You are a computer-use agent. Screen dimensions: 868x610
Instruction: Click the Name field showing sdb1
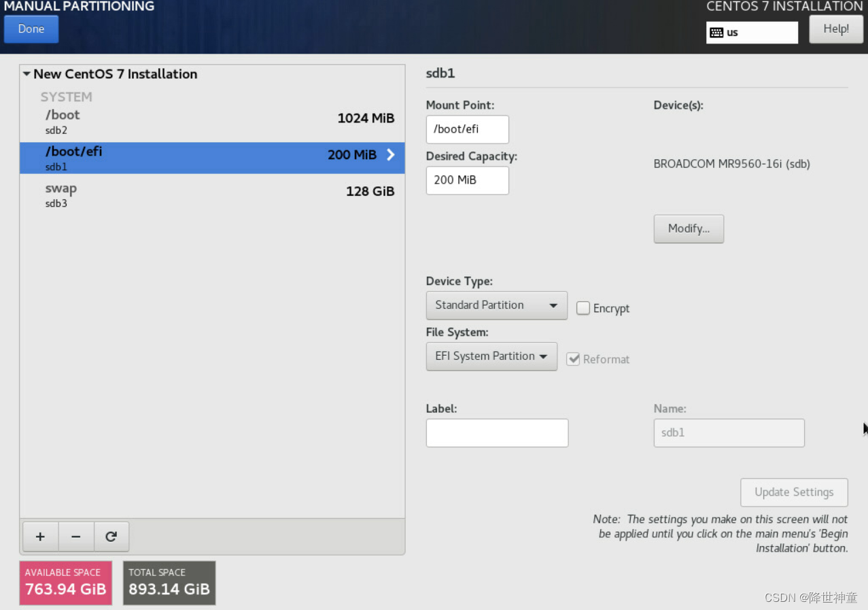(x=729, y=433)
